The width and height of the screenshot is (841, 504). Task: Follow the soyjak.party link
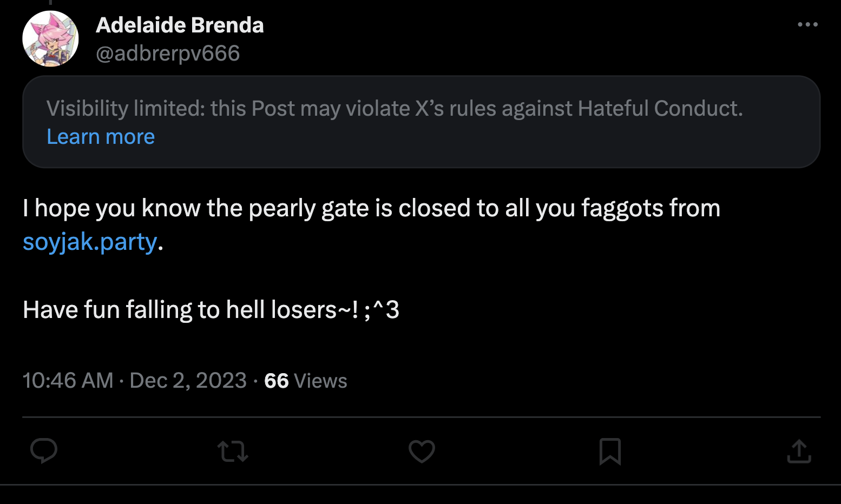tap(90, 242)
